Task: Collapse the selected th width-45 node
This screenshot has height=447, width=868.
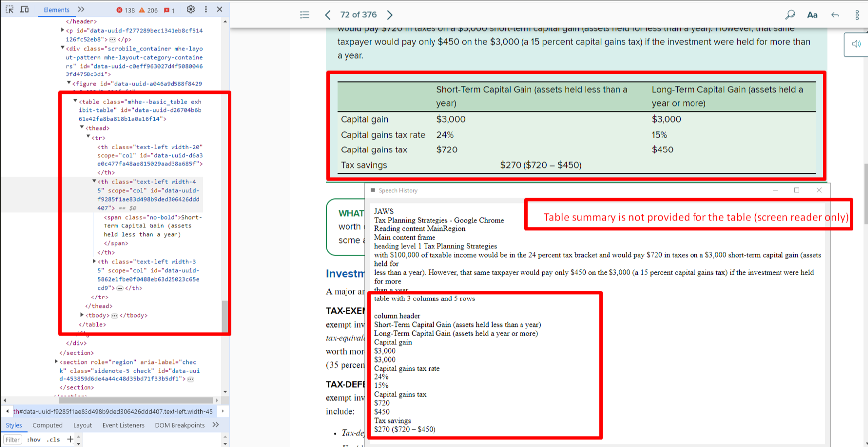Action: click(x=94, y=181)
